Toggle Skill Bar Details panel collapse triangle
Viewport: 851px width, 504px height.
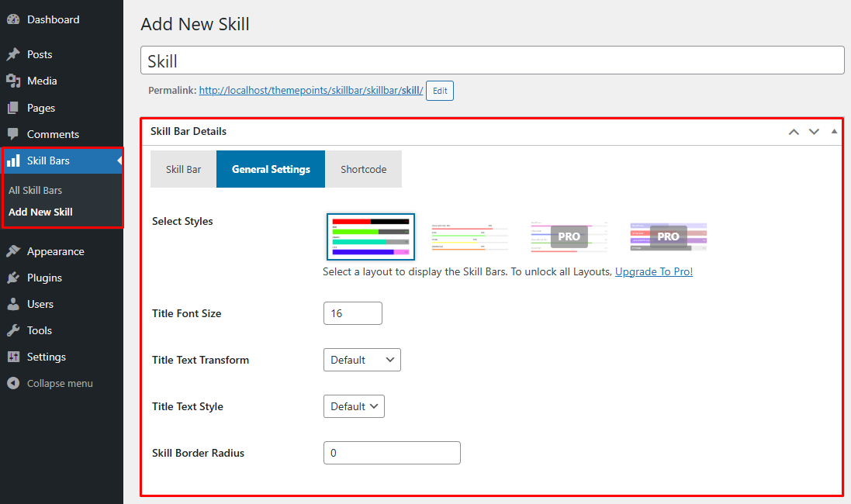(x=834, y=131)
